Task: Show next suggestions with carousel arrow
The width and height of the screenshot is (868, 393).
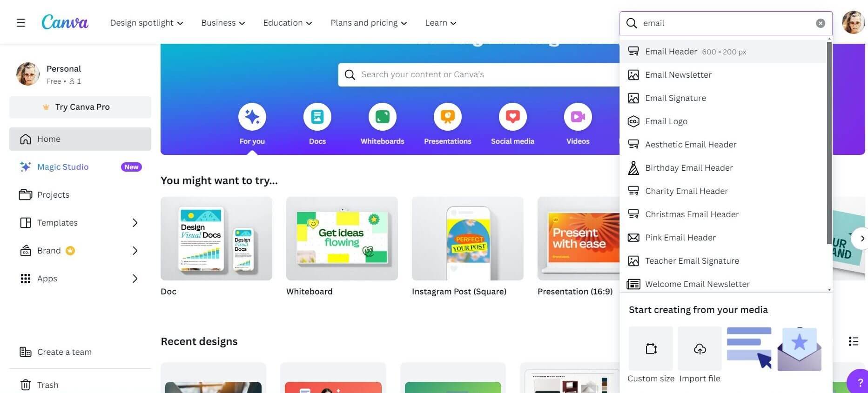Action: coord(861,238)
